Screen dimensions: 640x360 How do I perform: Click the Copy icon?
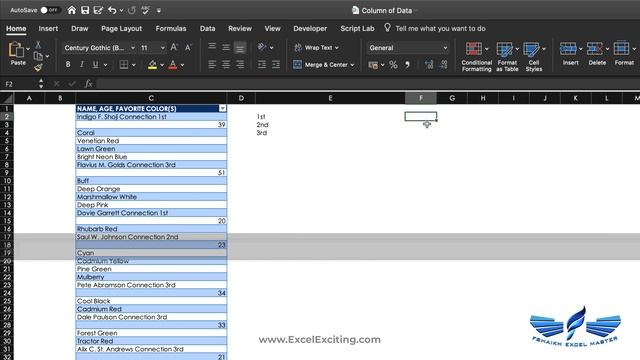(38, 56)
